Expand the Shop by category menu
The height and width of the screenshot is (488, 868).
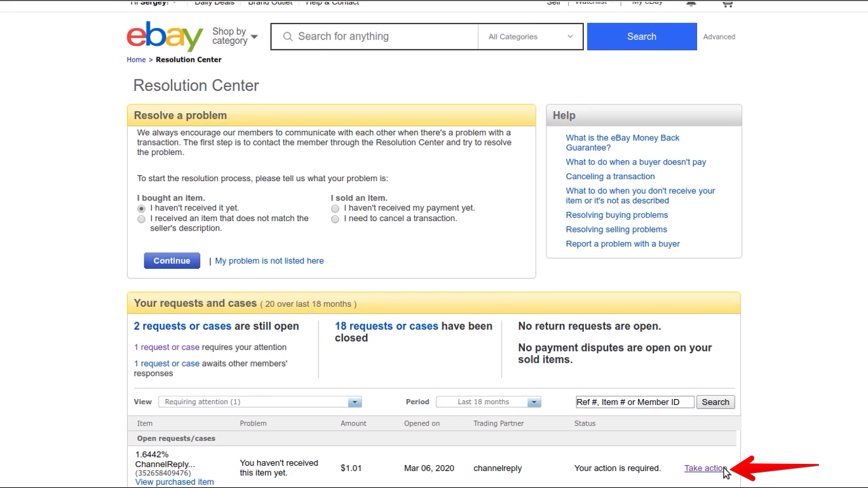234,36
